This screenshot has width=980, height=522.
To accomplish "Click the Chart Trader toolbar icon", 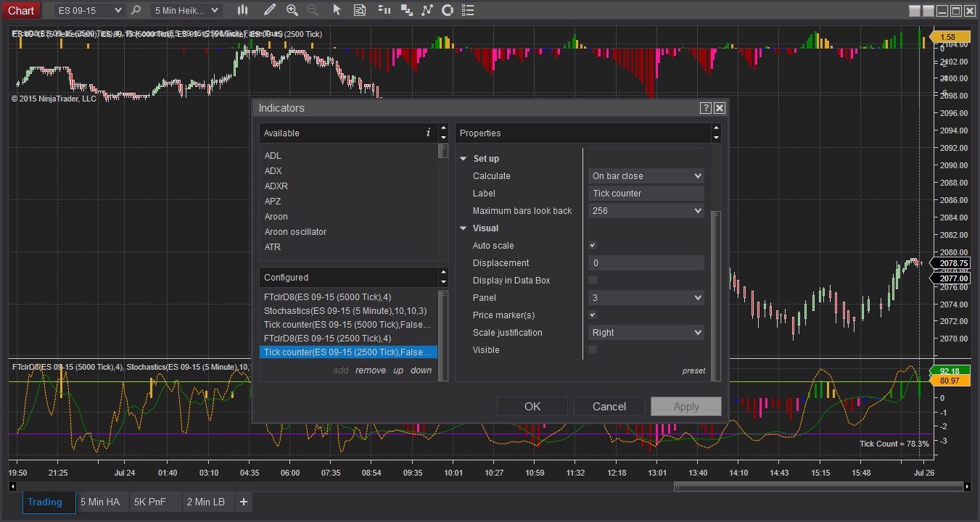I will 384,10.
